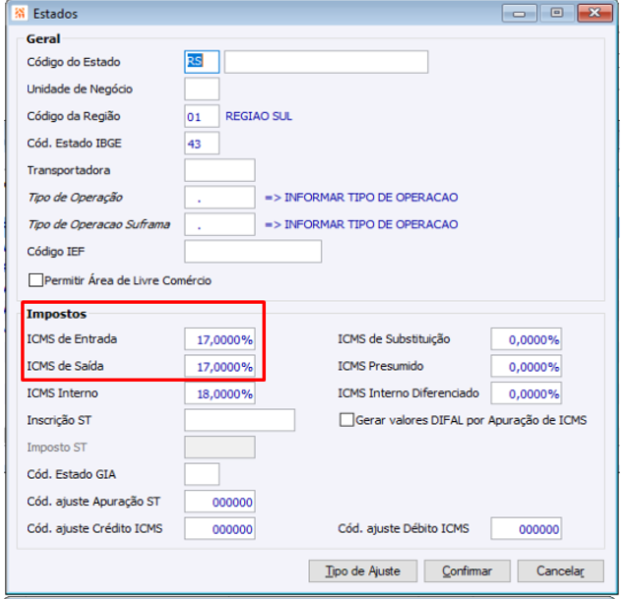Close the Estados window

click(594, 13)
